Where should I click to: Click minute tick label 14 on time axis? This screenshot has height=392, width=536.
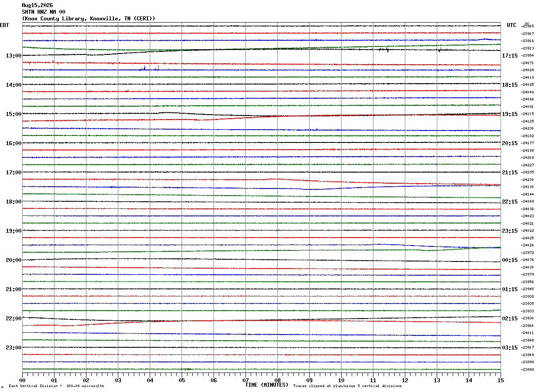point(469,380)
